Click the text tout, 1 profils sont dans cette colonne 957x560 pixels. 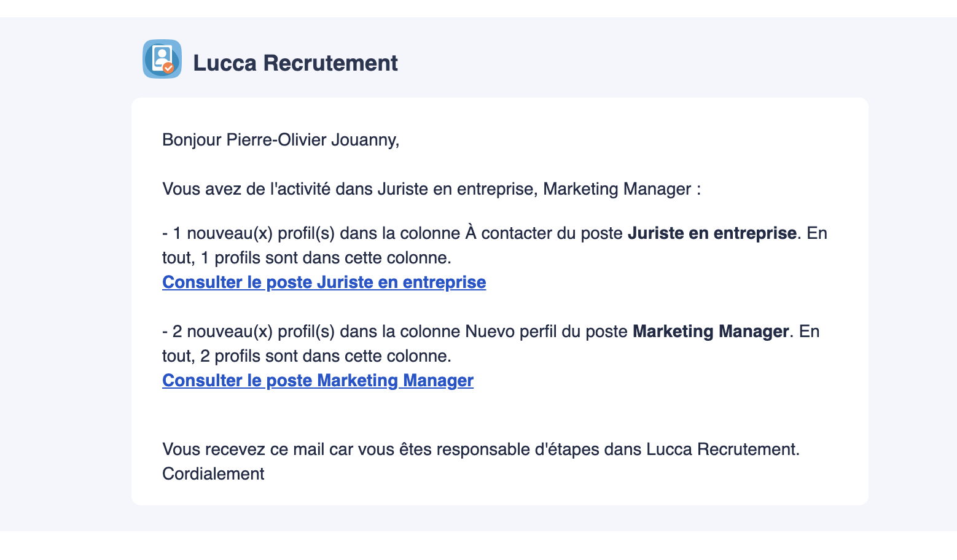click(x=307, y=257)
